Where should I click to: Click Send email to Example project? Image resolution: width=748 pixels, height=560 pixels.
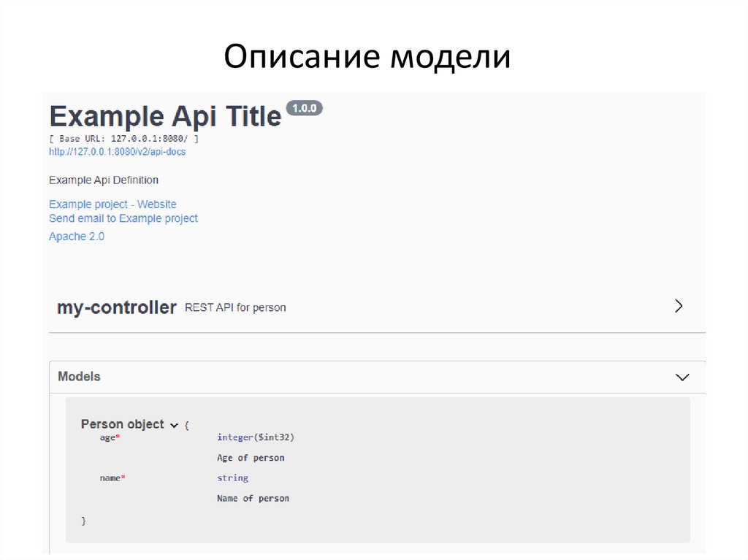[x=123, y=218]
